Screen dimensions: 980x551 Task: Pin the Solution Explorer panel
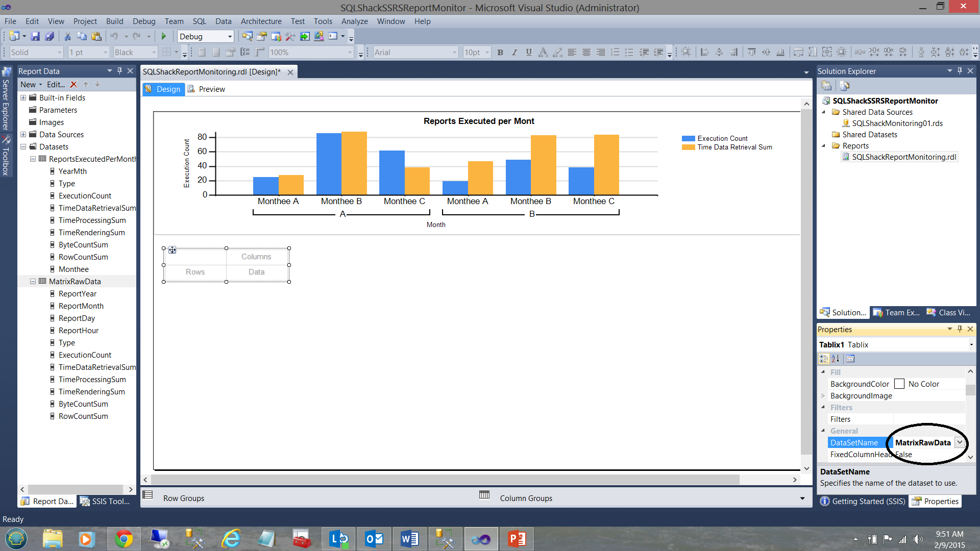click(x=960, y=71)
